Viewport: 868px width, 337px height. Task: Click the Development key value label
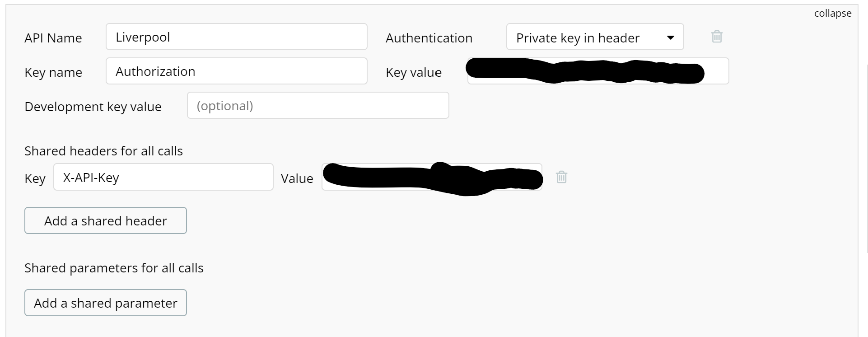[93, 107]
